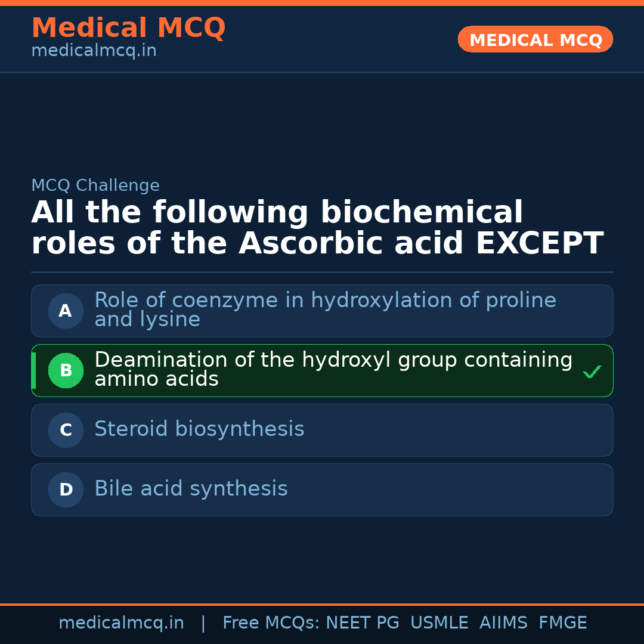The image size is (644, 644).
Task: Select answer 'Bile acid synthesis'
Action: pyautogui.click(x=191, y=489)
